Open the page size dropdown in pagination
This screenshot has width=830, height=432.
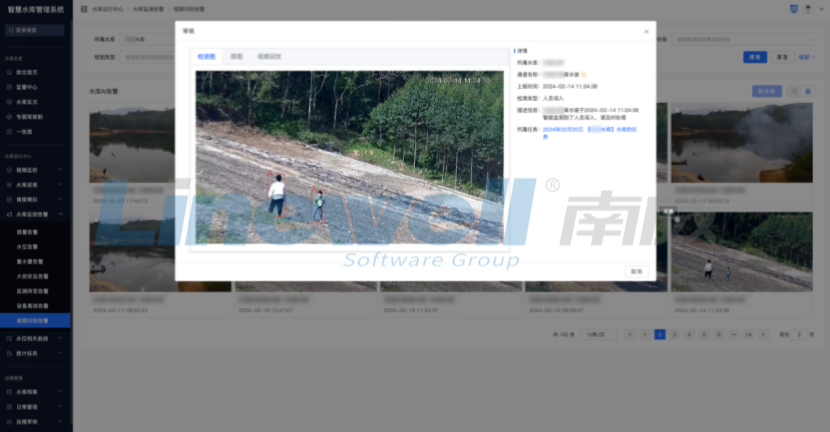[597, 334]
